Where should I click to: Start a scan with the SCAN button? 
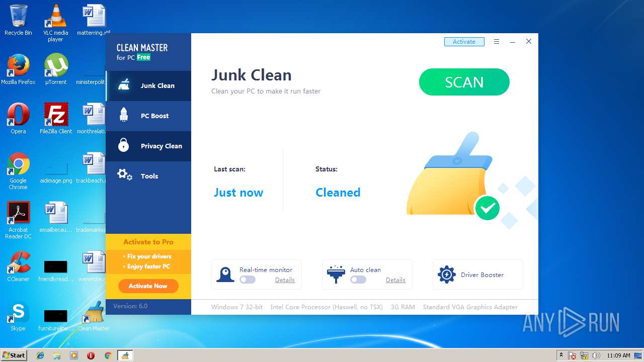point(464,82)
